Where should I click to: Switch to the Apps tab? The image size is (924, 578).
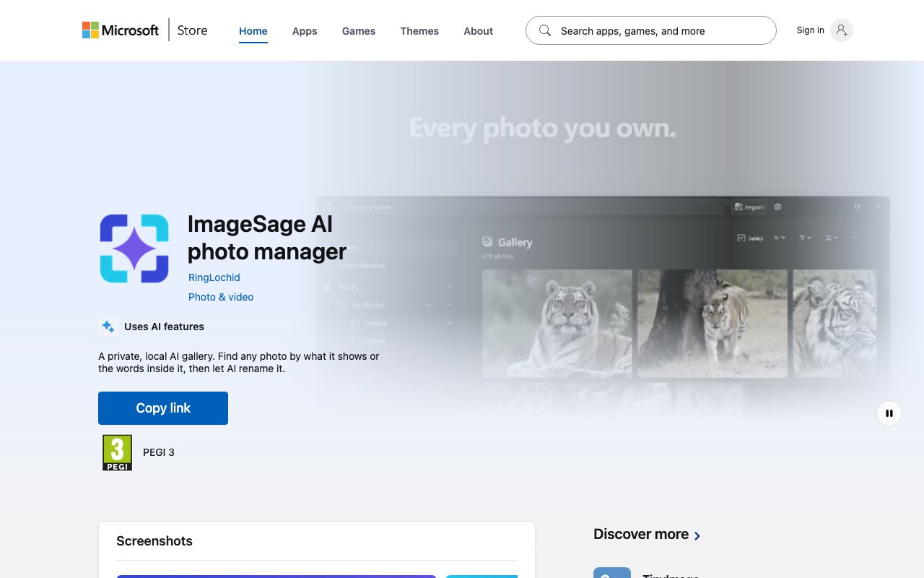tap(305, 31)
